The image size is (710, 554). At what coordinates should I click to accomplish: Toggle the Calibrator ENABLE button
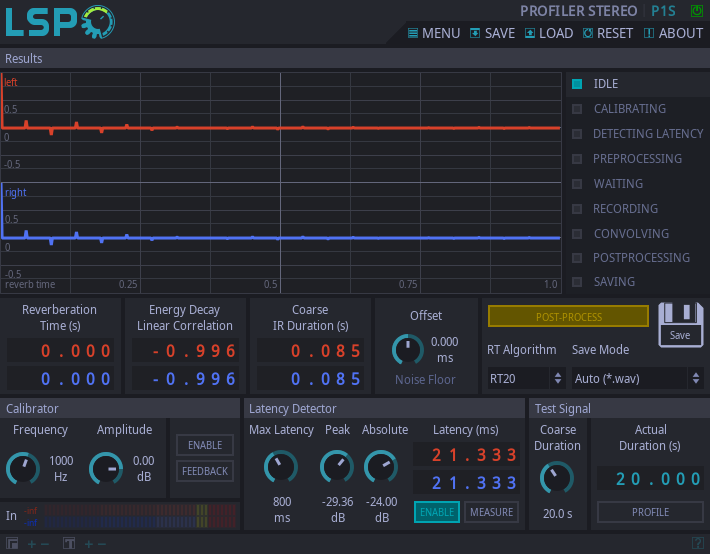[x=205, y=445]
